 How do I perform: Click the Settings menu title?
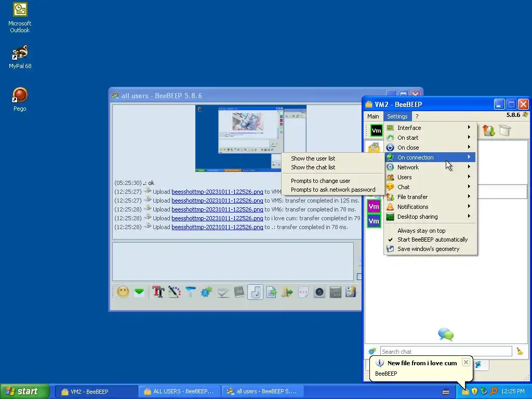pos(397,116)
